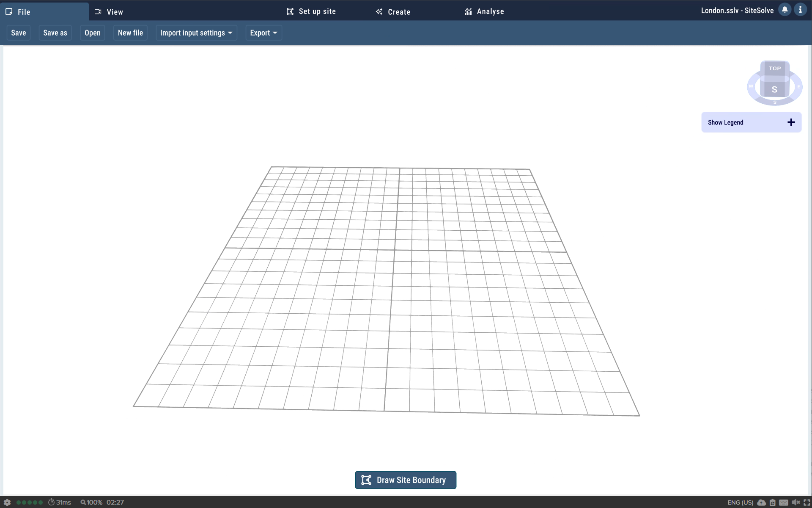Open Import input settings dropdown

(196, 33)
